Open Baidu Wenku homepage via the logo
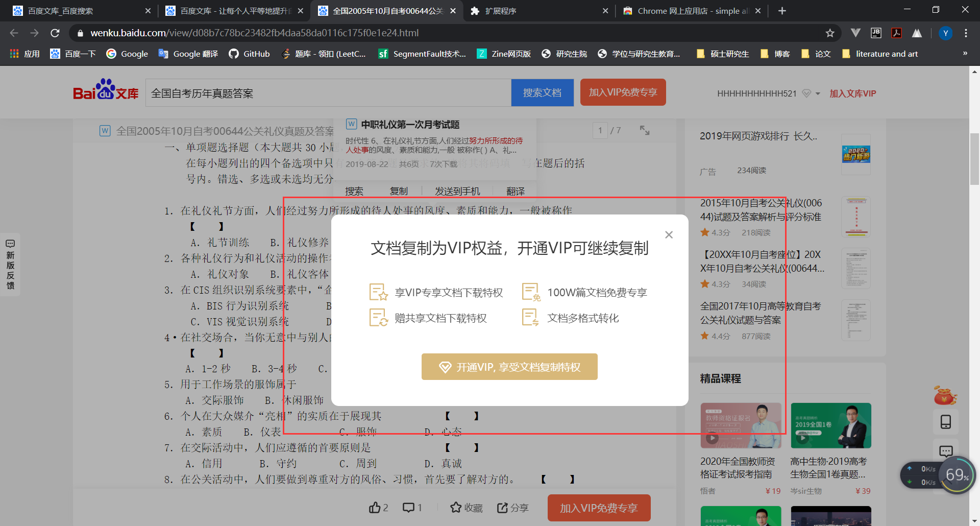The image size is (980, 526). tap(105, 92)
